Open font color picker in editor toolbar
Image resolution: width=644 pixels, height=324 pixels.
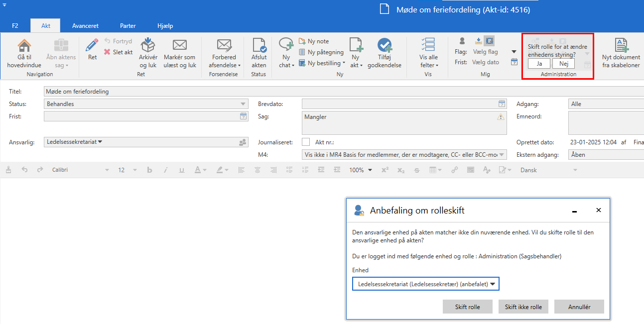(200, 170)
